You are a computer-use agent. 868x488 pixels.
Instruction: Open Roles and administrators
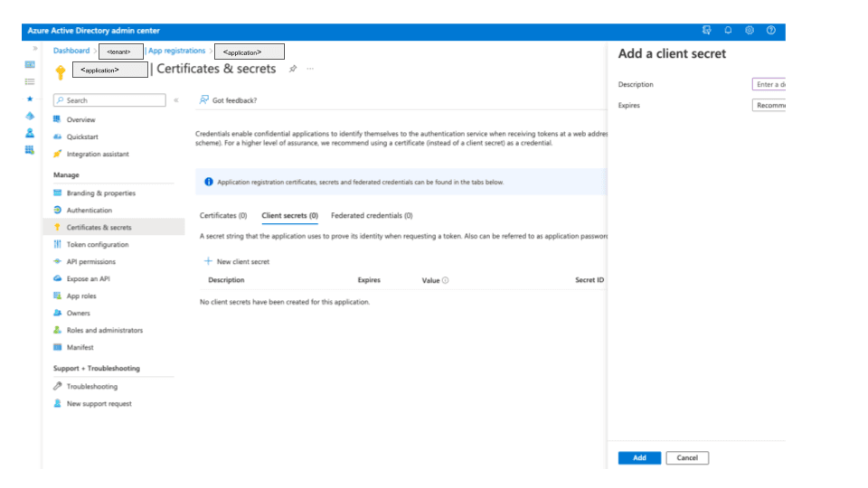[105, 331]
